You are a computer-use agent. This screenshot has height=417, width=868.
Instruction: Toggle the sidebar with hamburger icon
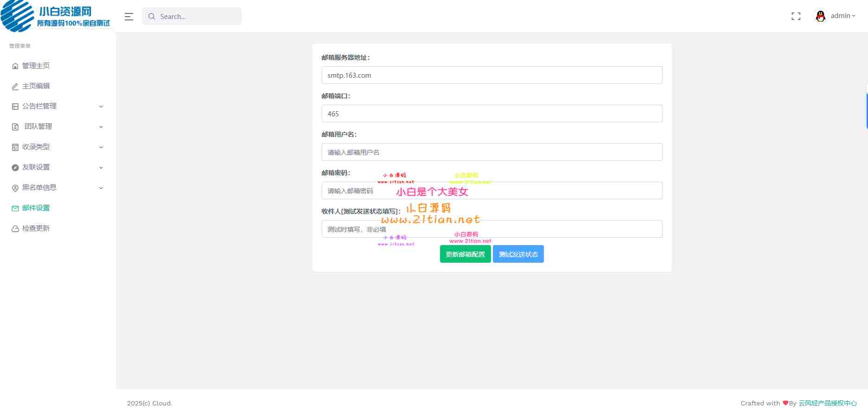(128, 16)
